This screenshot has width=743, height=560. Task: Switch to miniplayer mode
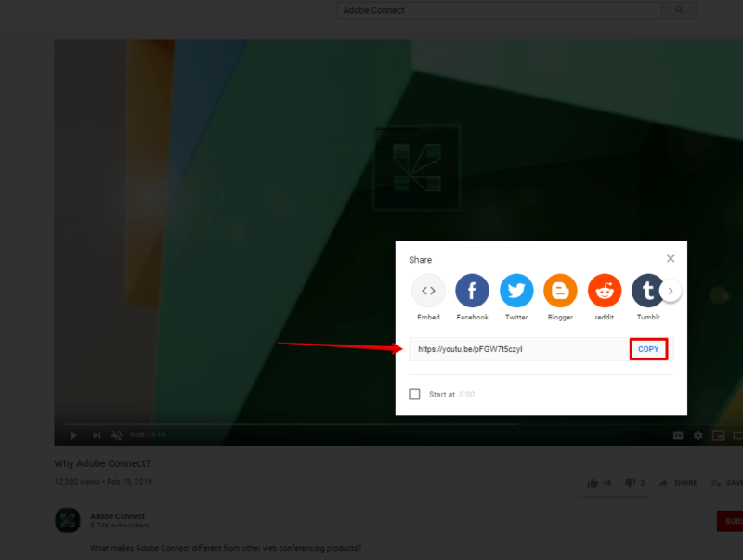718,436
